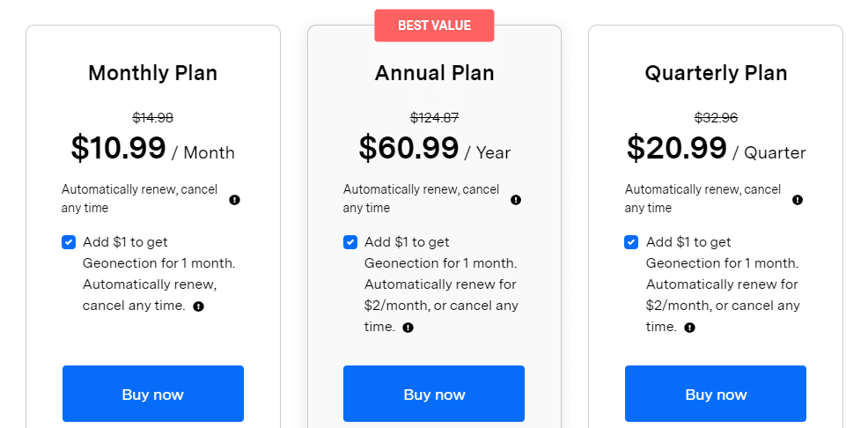Screen dimensions: 868x428
Task: Select the Annual Plan heading
Action: (435, 73)
